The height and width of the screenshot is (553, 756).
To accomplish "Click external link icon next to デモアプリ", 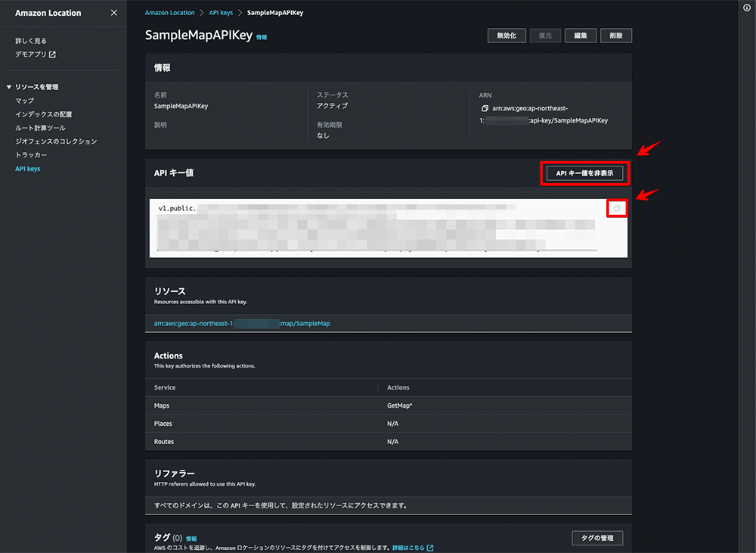I will click(x=53, y=54).
